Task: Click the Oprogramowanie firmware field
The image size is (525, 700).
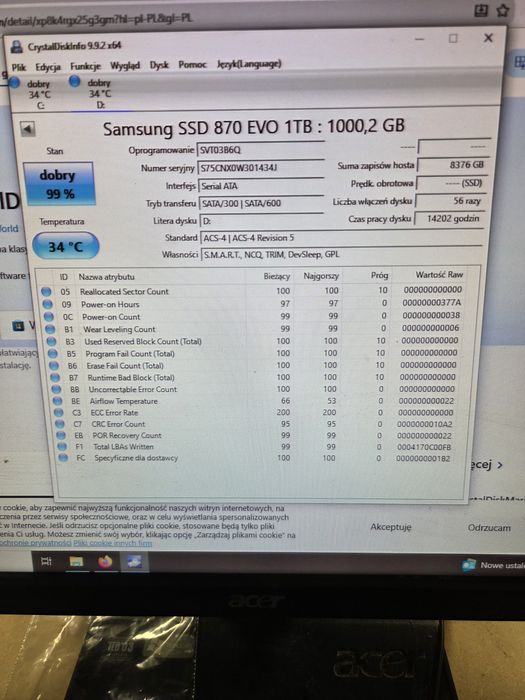Action: (261, 150)
